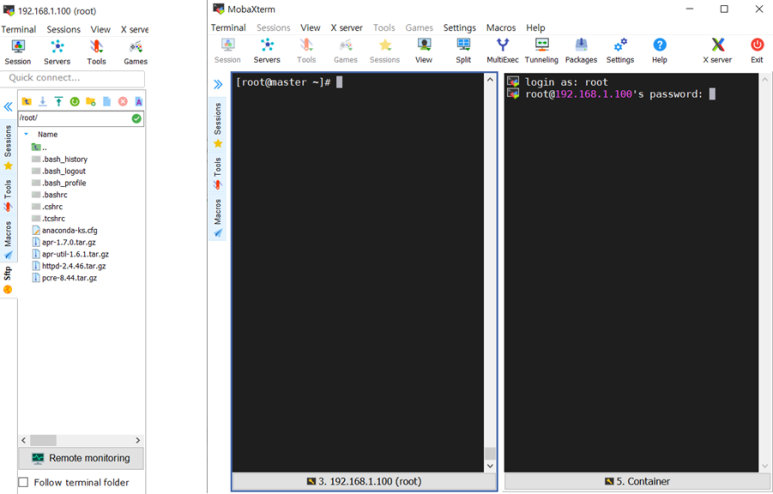Click the Servers icon in the left window toolbar
Image resolution: width=773 pixels, height=494 pixels.
tap(57, 52)
